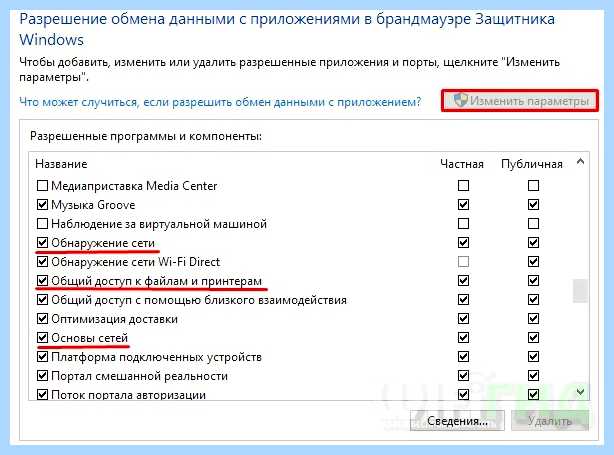The height and width of the screenshot is (455, 614).
Task: Select the Медиаприставка Media Center row label
Action: tap(134, 186)
